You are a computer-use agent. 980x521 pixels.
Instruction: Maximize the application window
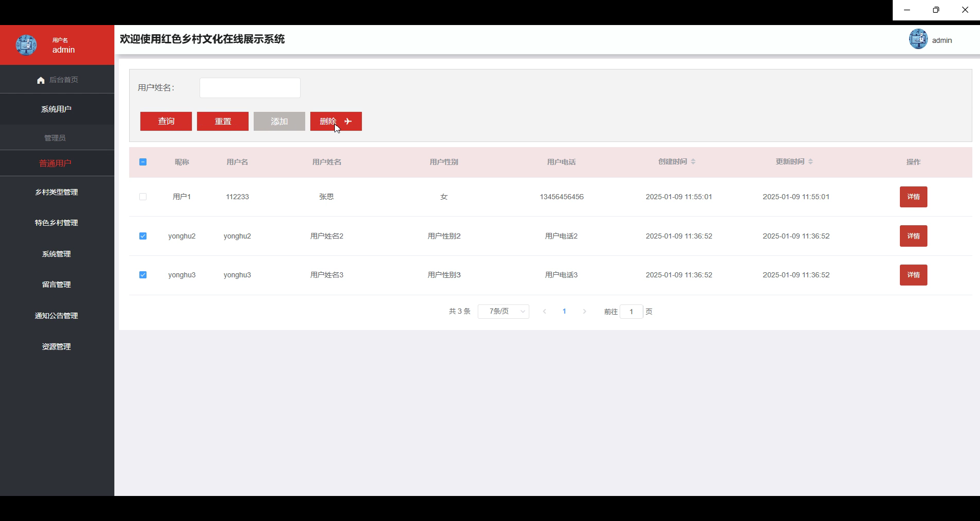tap(936, 10)
